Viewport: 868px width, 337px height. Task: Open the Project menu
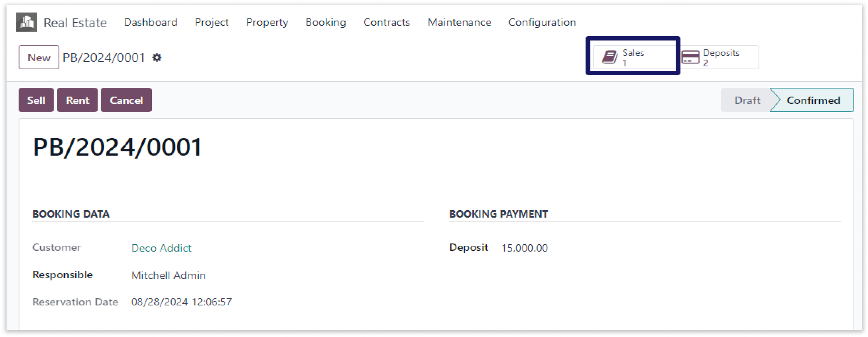[x=212, y=22]
